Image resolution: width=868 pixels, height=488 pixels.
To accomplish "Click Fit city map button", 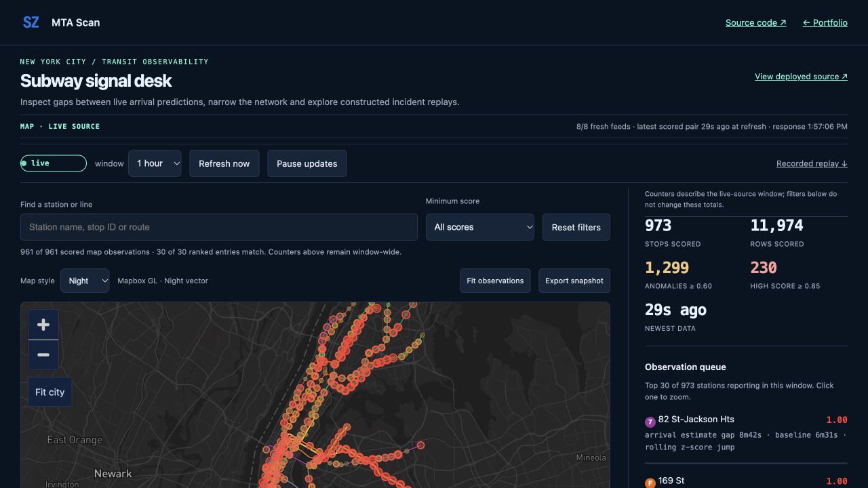I will [50, 392].
